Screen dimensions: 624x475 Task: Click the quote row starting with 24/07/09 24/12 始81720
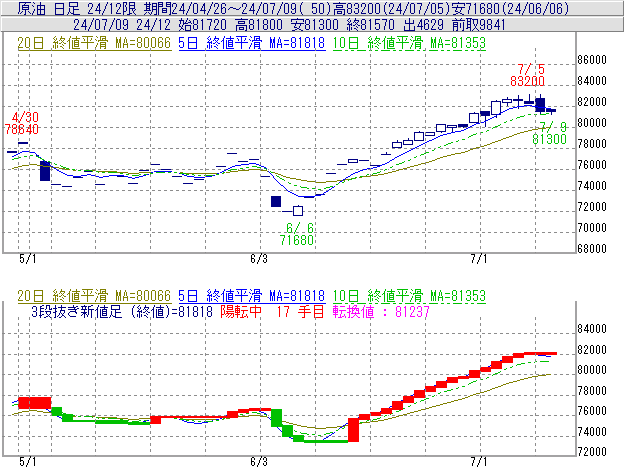point(312,25)
